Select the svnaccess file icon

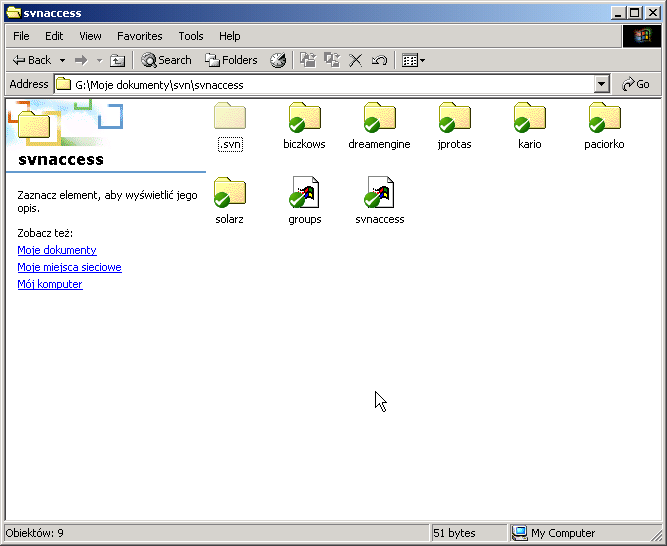379,192
